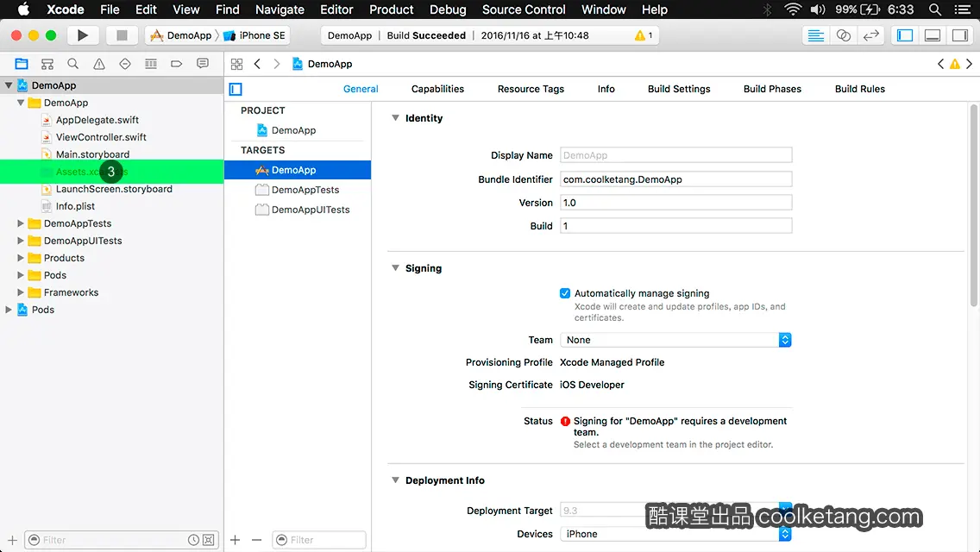
Task: Toggle Automatically manage signing checkbox
Action: tap(565, 293)
